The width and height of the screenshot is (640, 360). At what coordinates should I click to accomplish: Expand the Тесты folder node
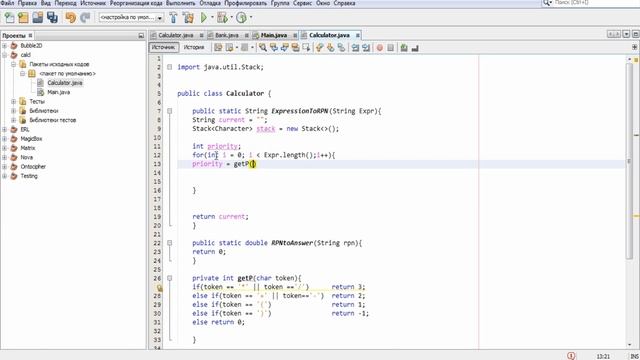13,101
